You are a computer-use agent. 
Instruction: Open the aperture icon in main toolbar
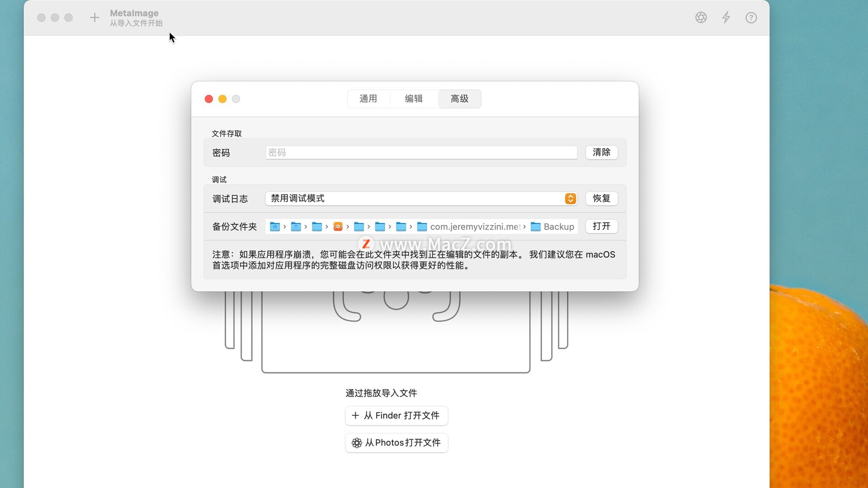701,18
